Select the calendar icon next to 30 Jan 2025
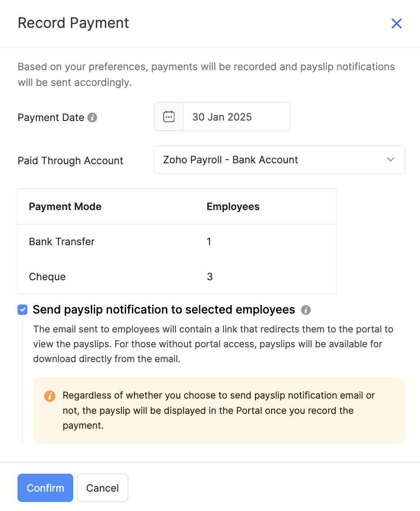Viewport: 420px width, 511px height. coord(168,117)
